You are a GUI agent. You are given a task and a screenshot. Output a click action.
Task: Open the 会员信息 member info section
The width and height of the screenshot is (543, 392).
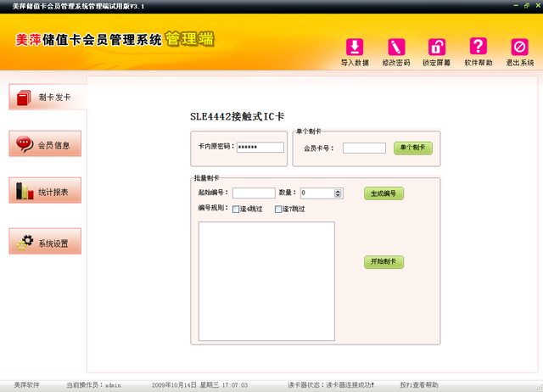(x=46, y=144)
